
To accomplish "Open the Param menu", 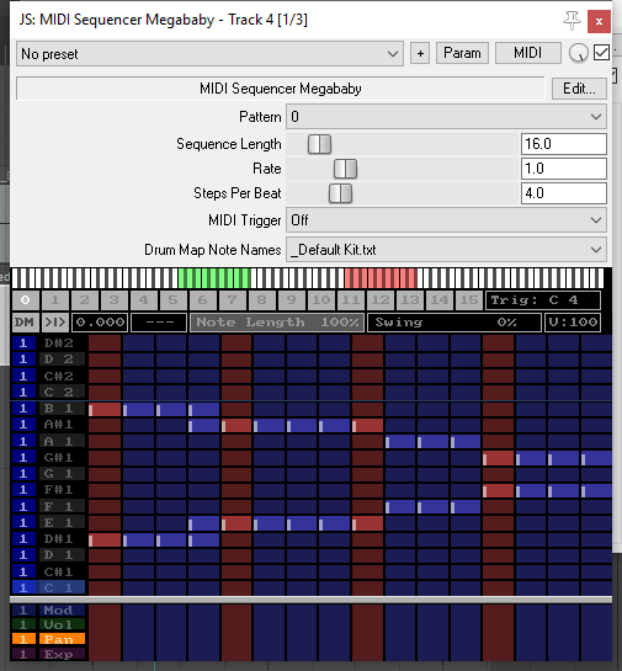I will click(462, 53).
